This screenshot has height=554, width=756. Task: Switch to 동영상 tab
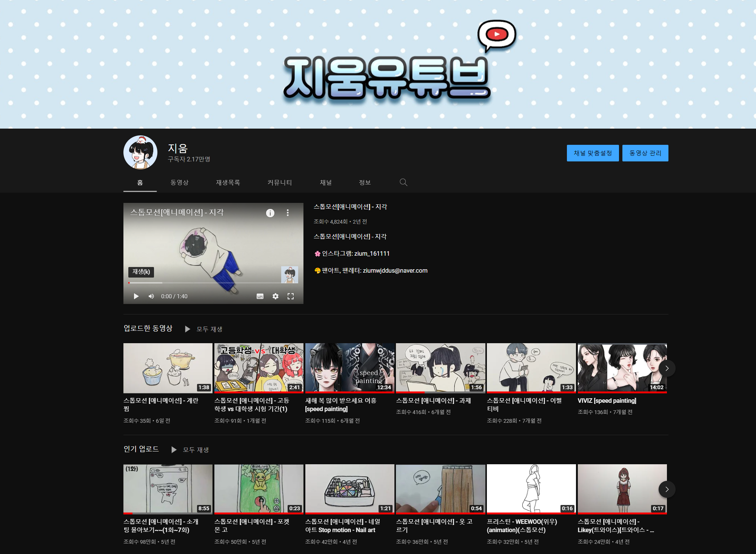179,183
